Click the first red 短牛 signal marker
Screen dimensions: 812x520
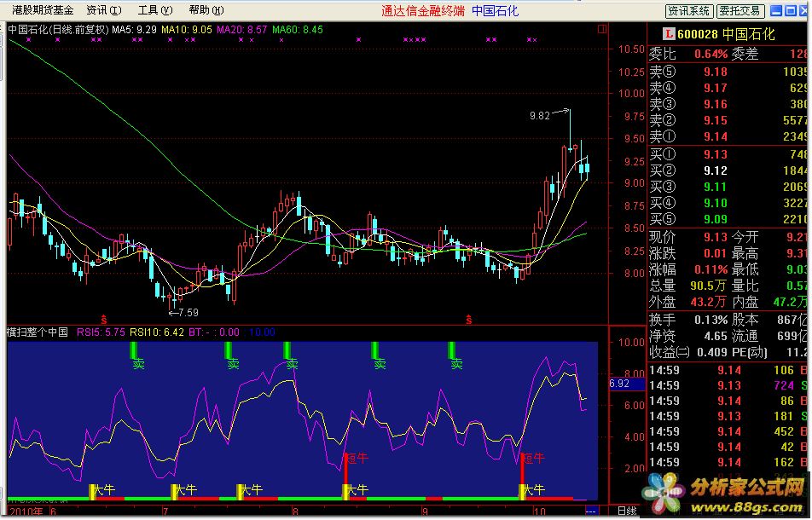356,459
